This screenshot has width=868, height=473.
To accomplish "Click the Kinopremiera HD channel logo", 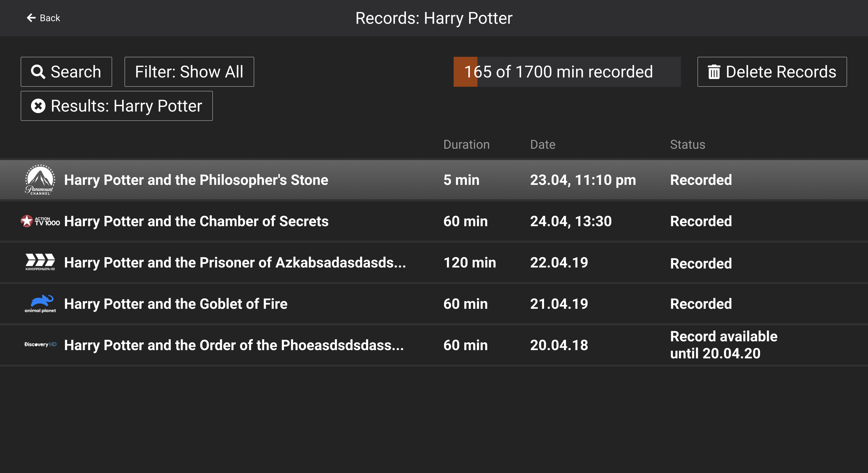I will (40, 262).
